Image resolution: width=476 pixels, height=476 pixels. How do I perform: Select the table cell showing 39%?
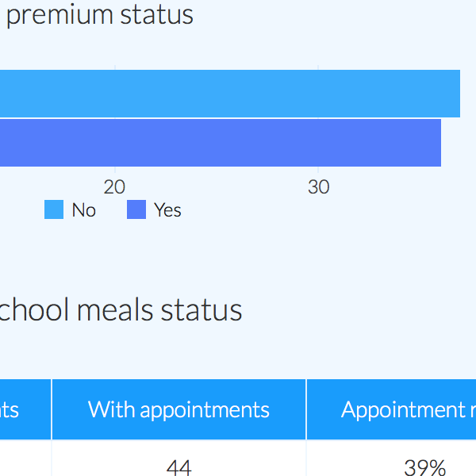(x=424, y=467)
